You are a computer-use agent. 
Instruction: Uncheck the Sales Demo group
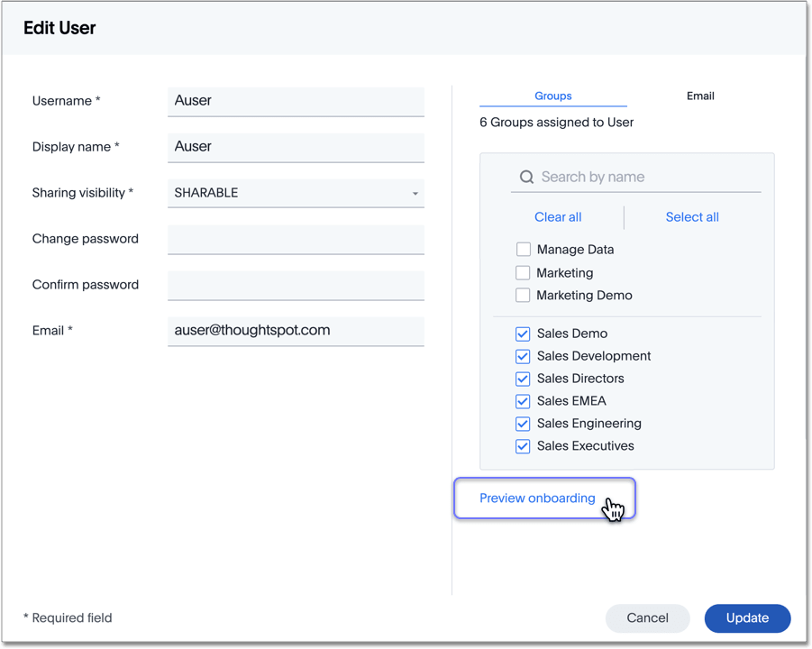[x=523, y=334]
